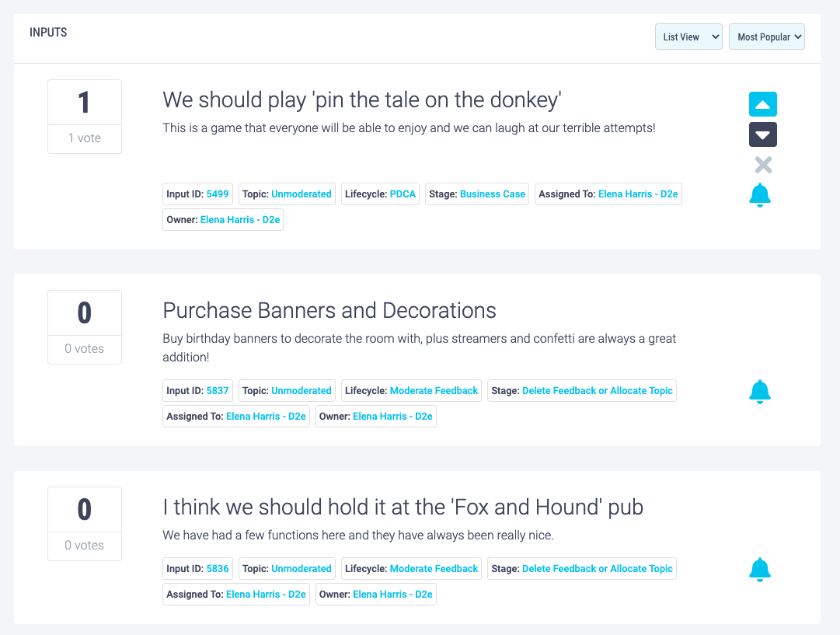The height and width of the screenshot is (635, 840).
Task: Click the description about birthday banners and confetti
Action: click(x=420, y=347)
